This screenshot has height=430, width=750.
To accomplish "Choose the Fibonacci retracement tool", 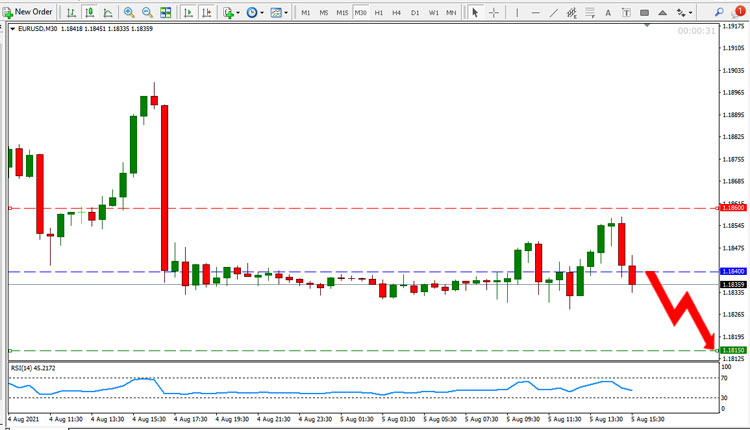I will 572,13.
